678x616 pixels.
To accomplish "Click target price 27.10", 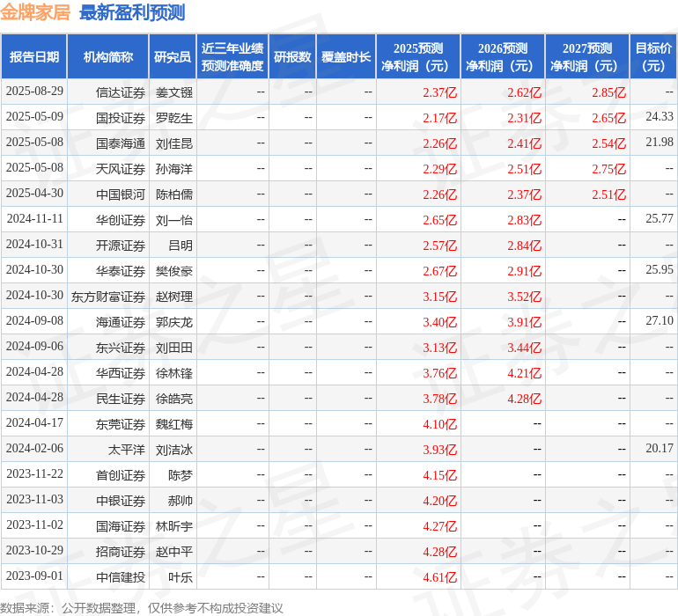I will [x=660, y=320].
